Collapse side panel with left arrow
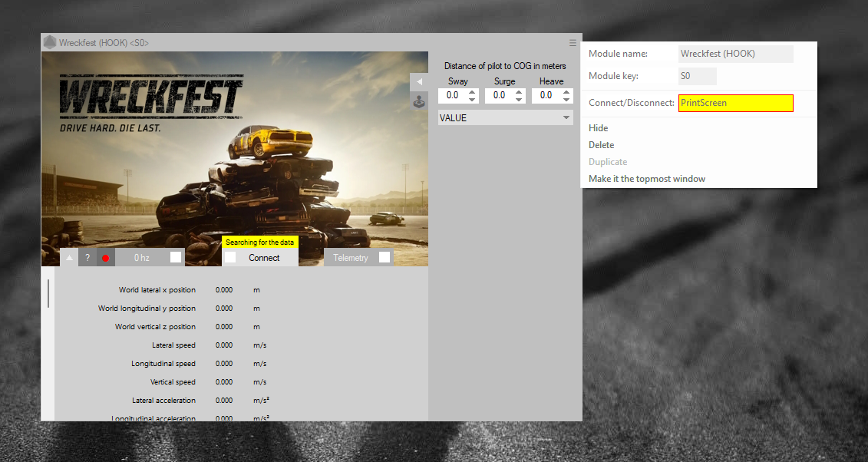The height and width of the screenshot is (462, 868). (x=419, y=81)
